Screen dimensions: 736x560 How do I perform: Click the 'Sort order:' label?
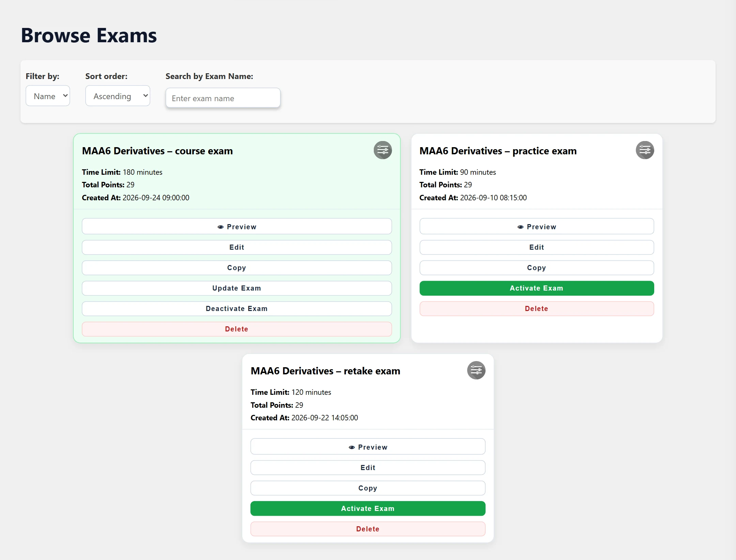(x=106, y=76)
